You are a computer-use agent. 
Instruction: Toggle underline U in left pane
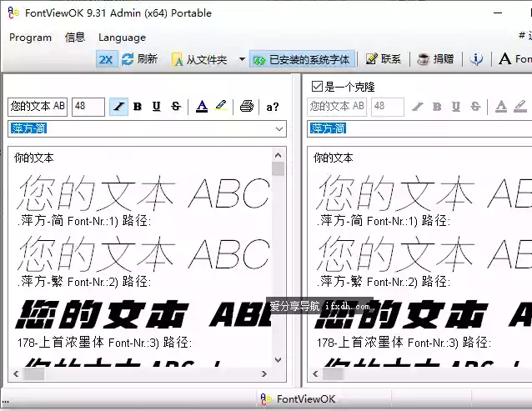(x=157, y=107)
